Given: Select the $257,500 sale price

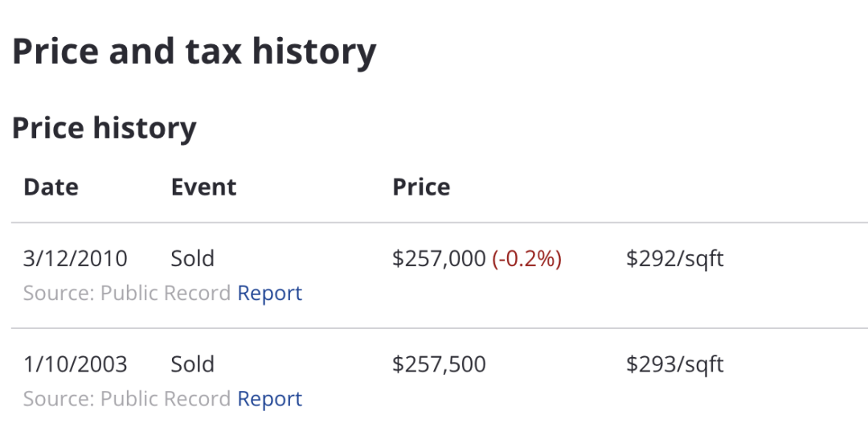Looking at the screenshot, I should point(439,364).
